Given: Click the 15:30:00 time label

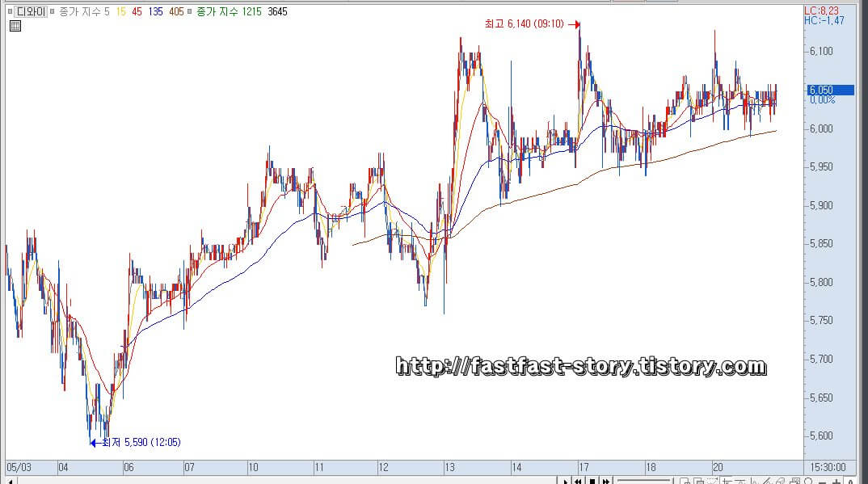Looking at the screenshot, I should coord(828,467).
